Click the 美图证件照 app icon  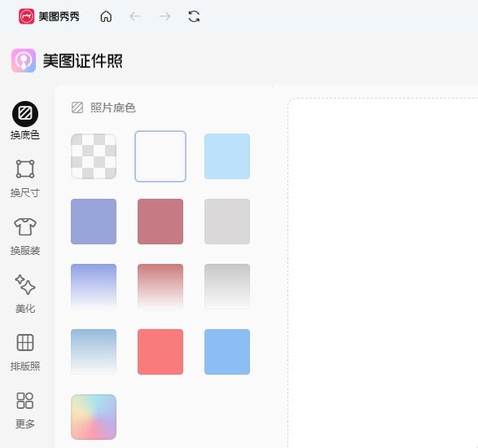tap(24, 61)
